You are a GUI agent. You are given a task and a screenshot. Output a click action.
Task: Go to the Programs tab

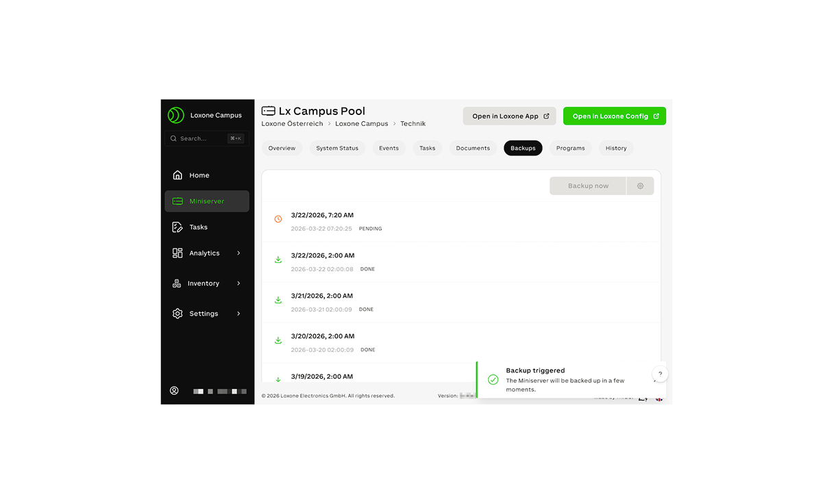click(x=571, y=148)
